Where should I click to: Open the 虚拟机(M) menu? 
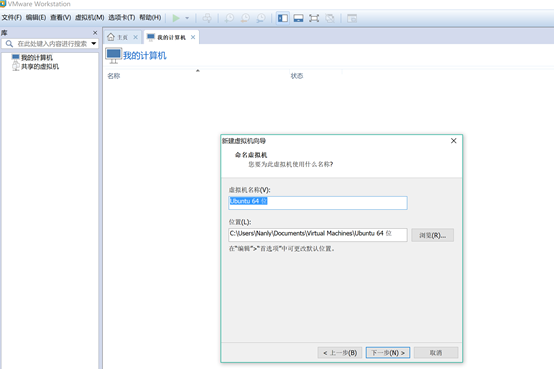(x=89, y=17)
